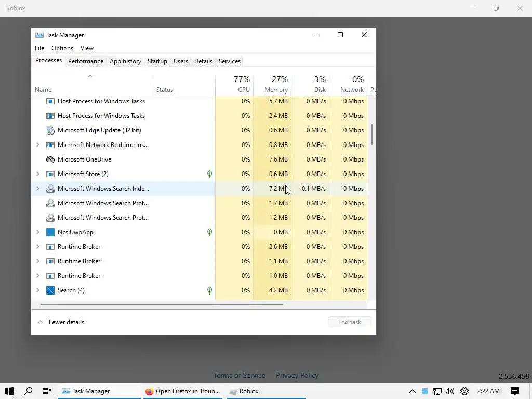Click the Microsoft OneDrive cloud icon
Screen dimensions: 532x399
[x=50, y=159]
